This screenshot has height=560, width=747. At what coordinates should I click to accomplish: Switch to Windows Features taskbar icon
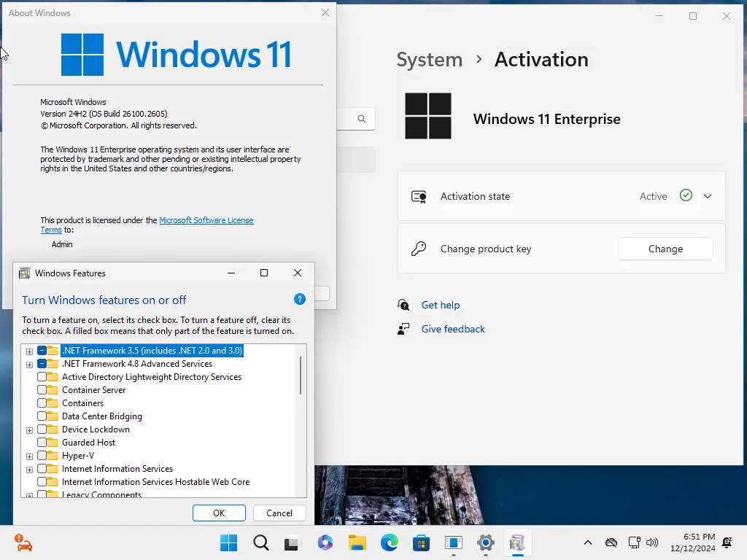tap(517, 542)
